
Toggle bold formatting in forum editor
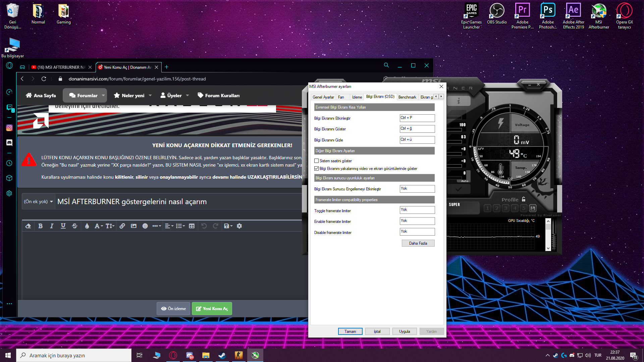coord(40,226)
